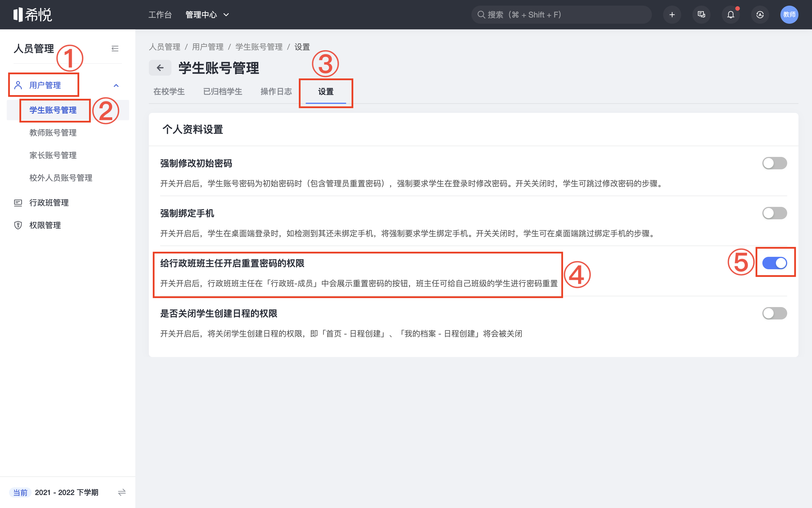Screen dimensions: 812x508
Task: Open the plus create button in header
Action: (672, 14)
